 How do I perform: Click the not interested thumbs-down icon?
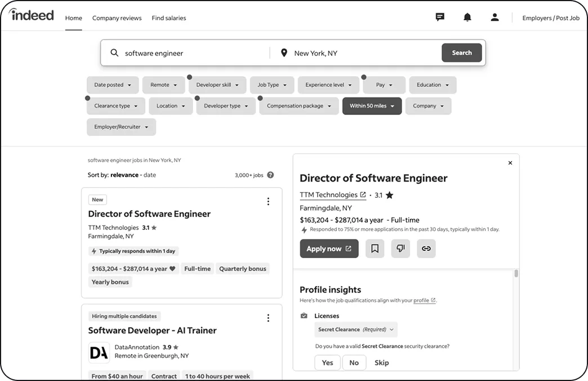[400, 249]
